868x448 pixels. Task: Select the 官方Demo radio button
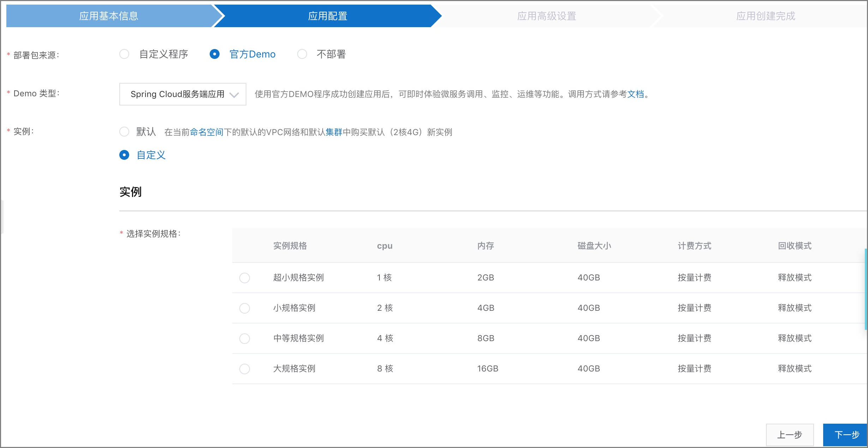pyautogui.click(x=215, y=54)
